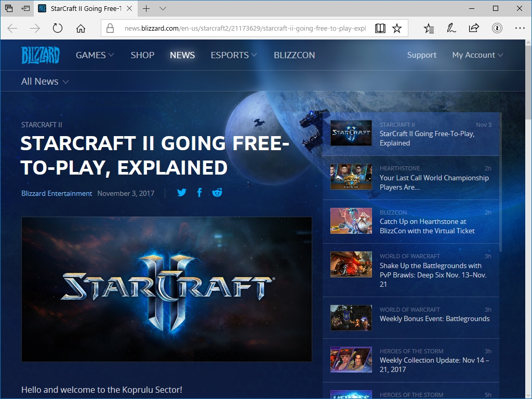Image resolution: width=532 pixels, height=399 pixels.
Task: Click the Support link
Action: click(x=421, y=55)
